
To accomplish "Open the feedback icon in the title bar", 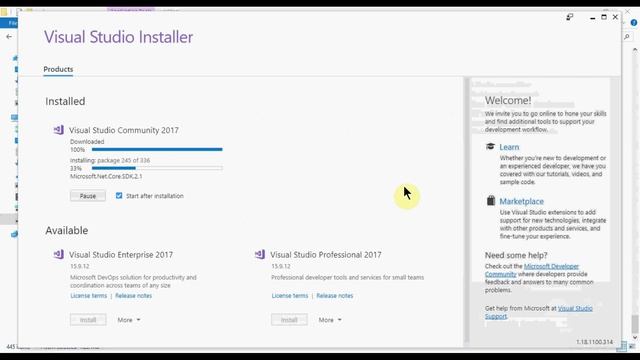I will point(570,17).
